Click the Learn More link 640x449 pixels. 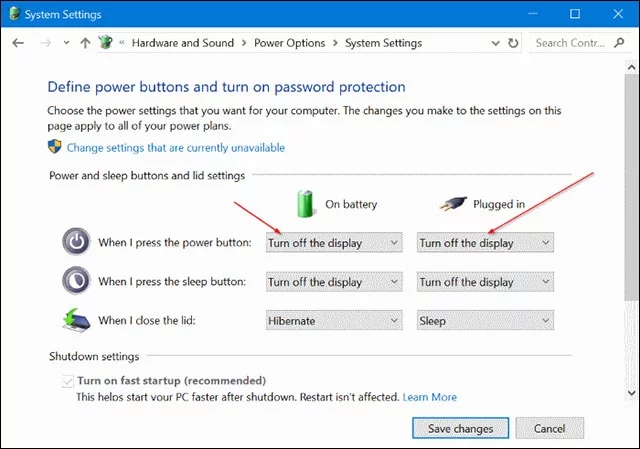click(x=430, y=397)
